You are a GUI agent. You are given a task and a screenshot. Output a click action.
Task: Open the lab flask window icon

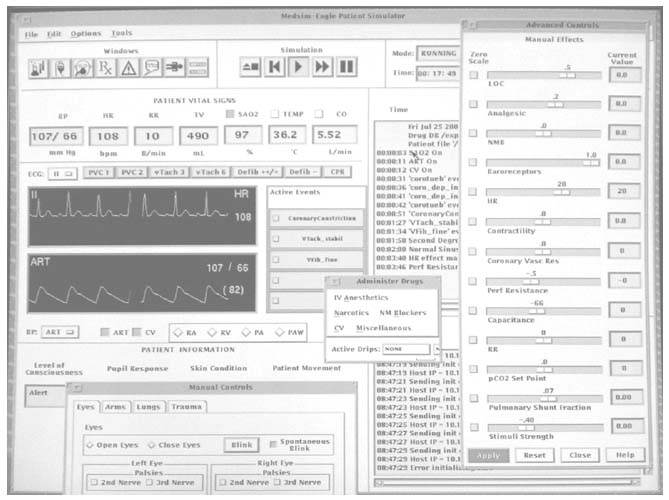pyautogui.click(x=38, y=68)
